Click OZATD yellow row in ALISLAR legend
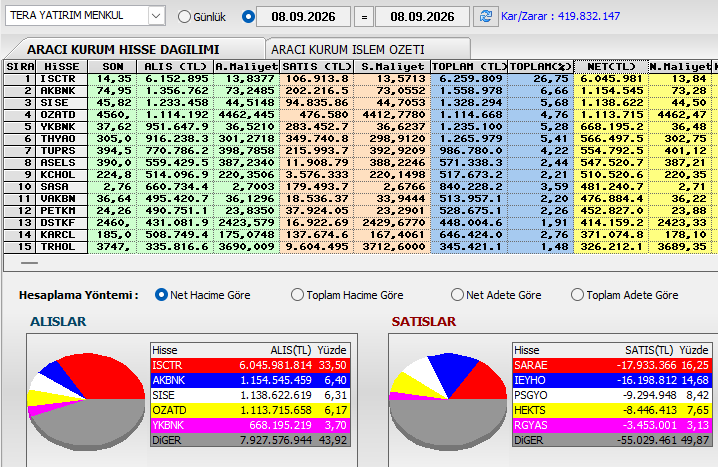The height and width of the screenshot is (467, 718). coord(250,410)
